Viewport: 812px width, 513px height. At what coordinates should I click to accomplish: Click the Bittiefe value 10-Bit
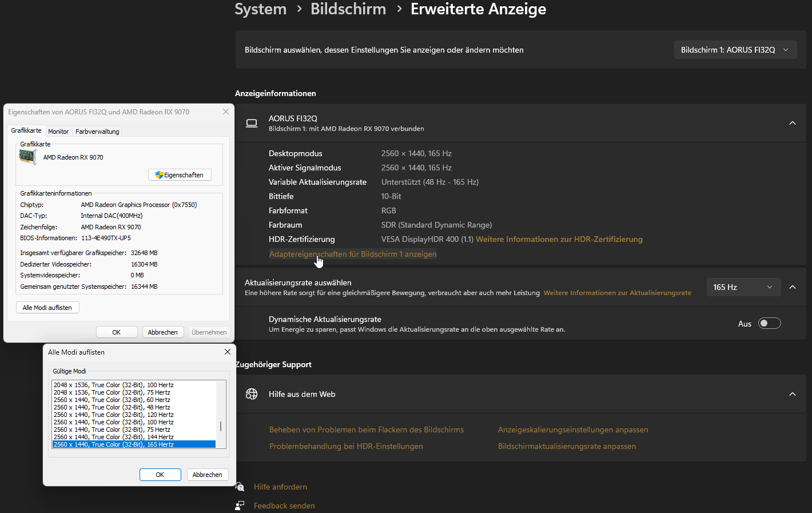click(x=391, y=196)
